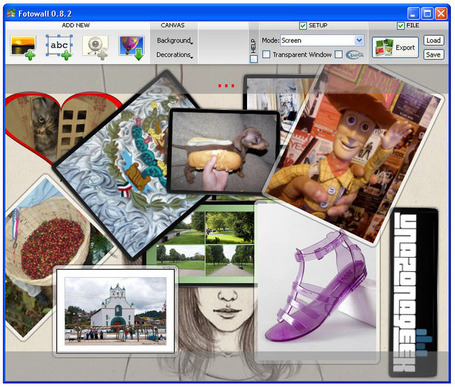
Task: Add a webcam source with the camera icon
Action: click(96, 48)
